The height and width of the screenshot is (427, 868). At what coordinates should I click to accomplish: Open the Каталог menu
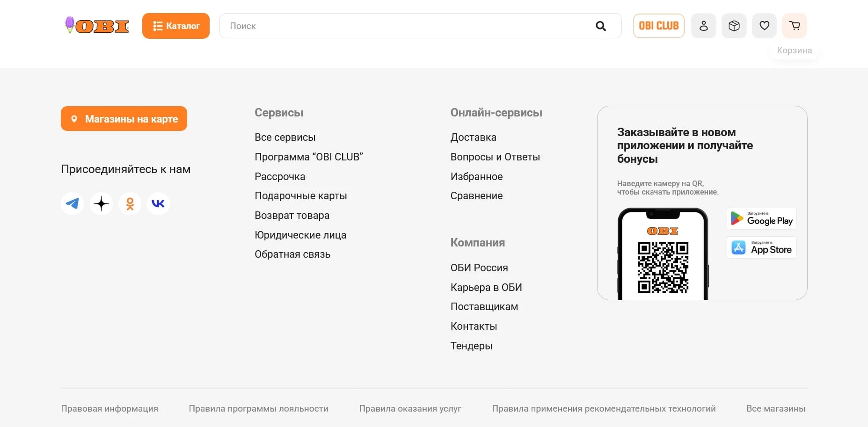pyautogui.click(x=176, y=26)
